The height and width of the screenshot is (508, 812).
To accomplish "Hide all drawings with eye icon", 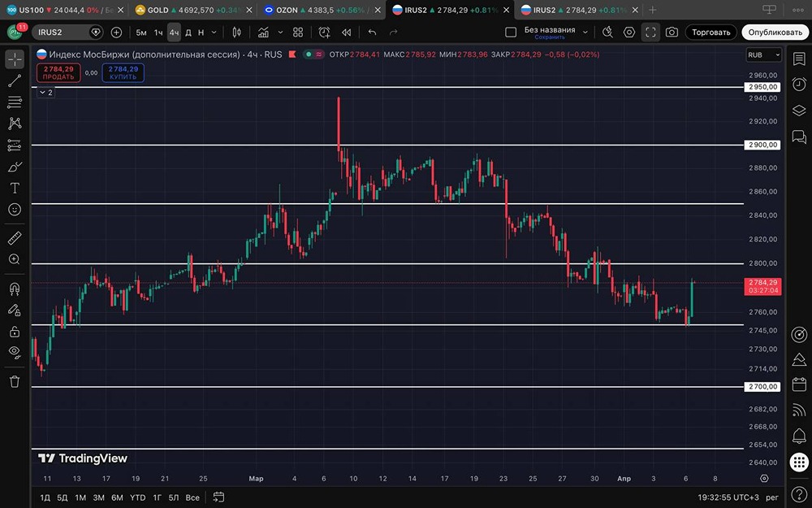I will tap(15, 353).
